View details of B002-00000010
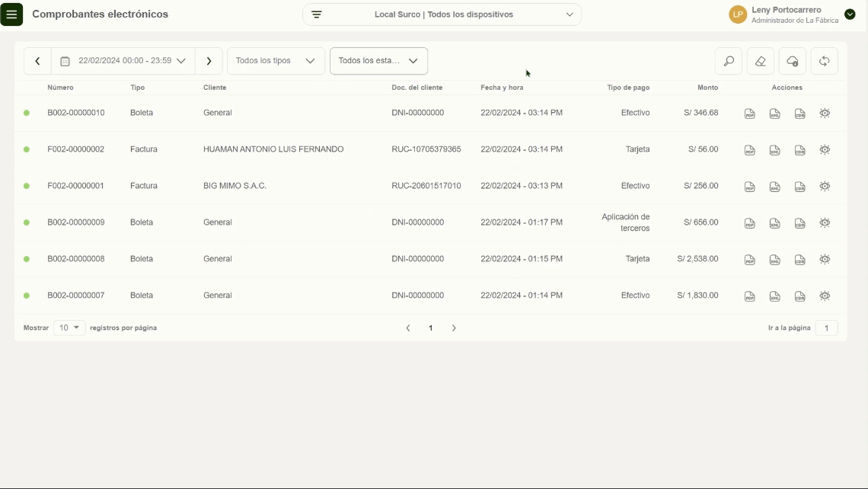This screenshot has height=489, width=868. coord(825,113)
